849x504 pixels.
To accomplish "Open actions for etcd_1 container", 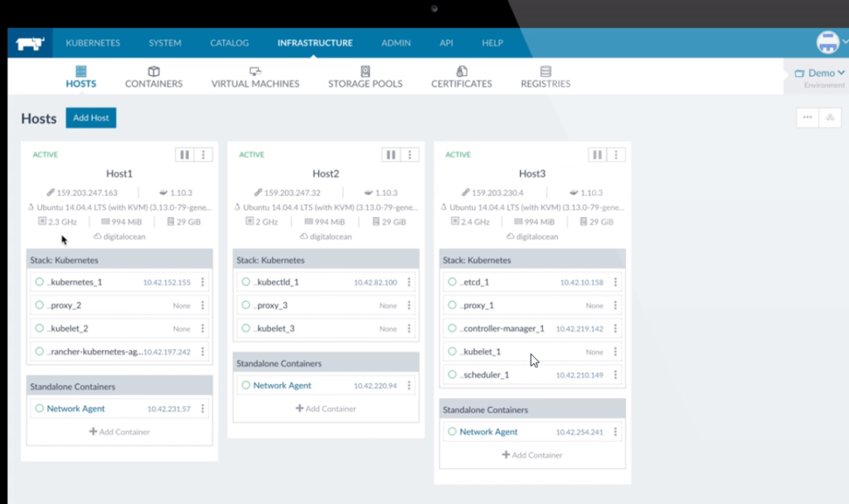I will [615, 282].
